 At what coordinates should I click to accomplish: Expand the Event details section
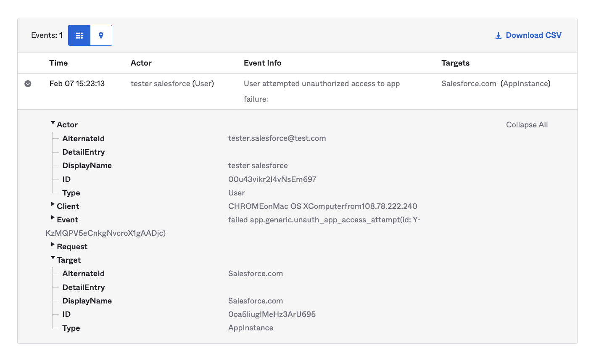[x=53, y=218]
